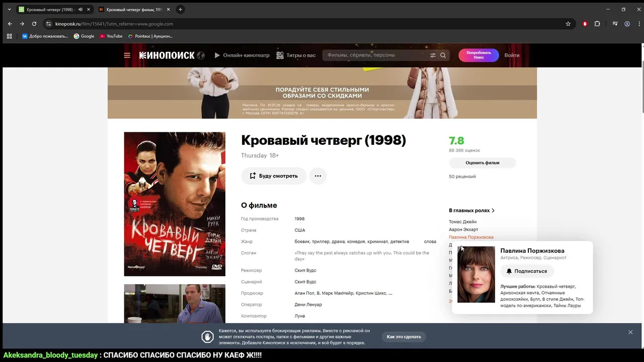Open the YouTube bookmark
This screenshot has width=644, height=362.
tap(111, 36)
